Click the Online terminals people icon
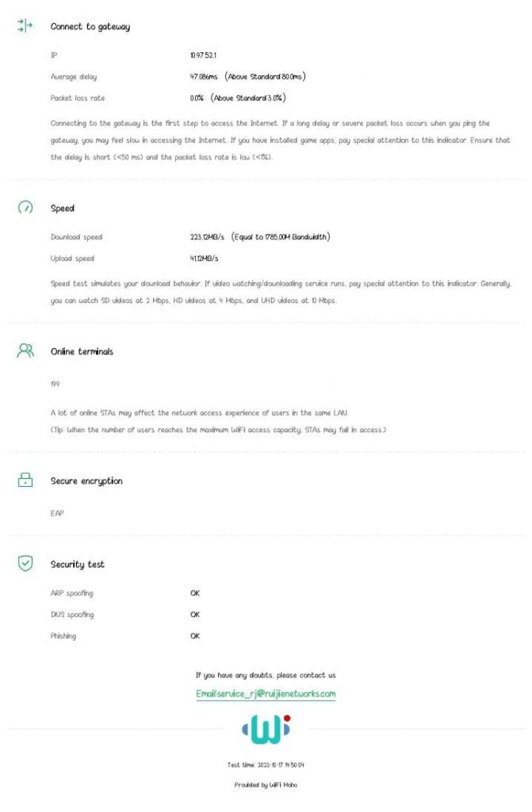532x812 pixels. 25,350
